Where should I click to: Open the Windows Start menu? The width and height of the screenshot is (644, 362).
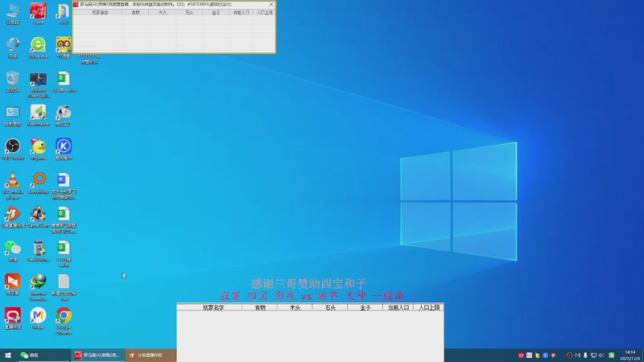point(8,355)
